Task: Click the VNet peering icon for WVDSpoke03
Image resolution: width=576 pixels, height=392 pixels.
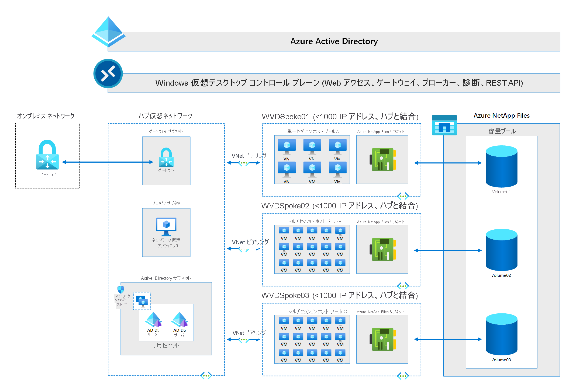Action: click(244, 340)
